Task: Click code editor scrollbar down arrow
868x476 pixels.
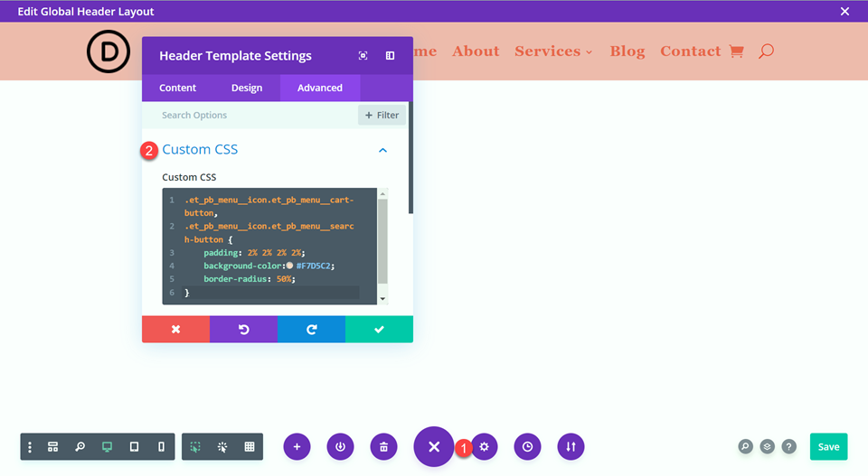Action: 382,299
